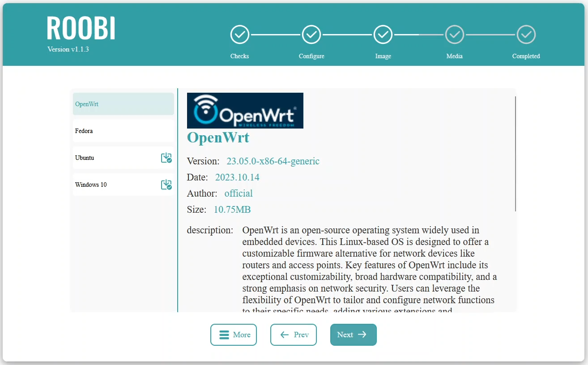
Task: Click the author value official
Action: 239,193
